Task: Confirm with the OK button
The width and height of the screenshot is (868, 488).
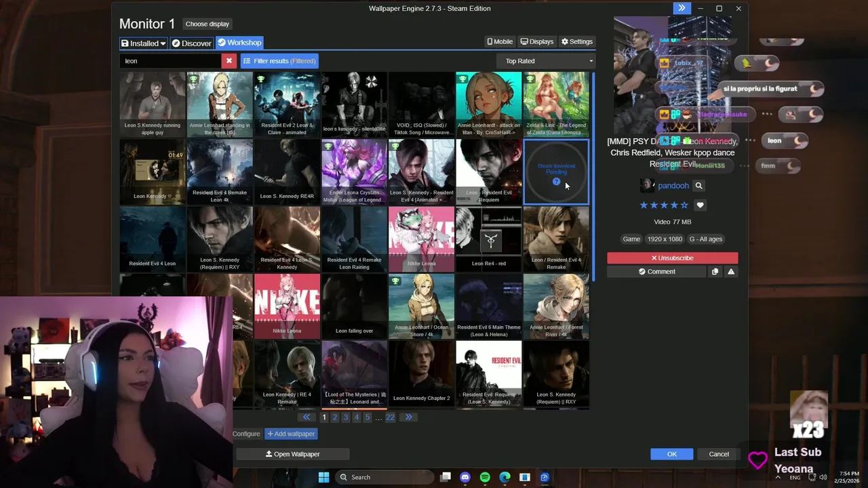Action: tap(671, 454)
